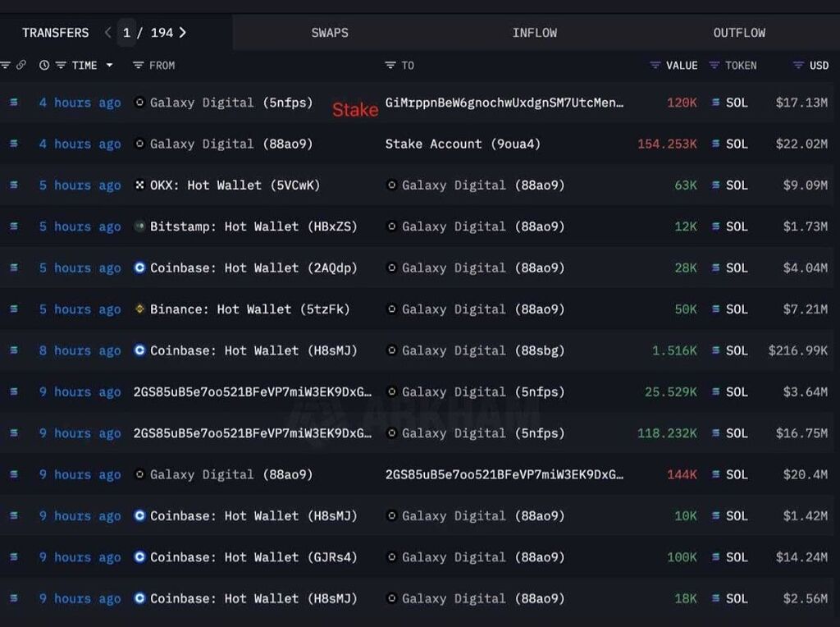Open Coinbase: Hot Wallet (GJRs4) link
Screen dimensions: 840x627
[x=253, y=557]
